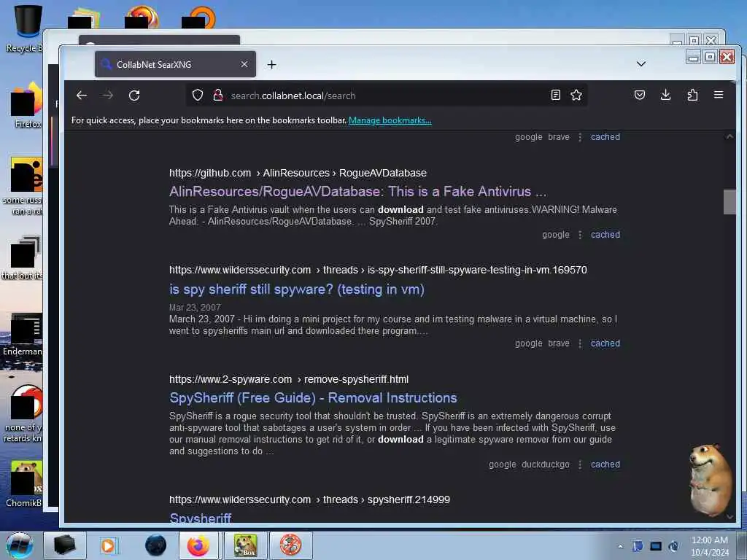
Task: Open Firefox from the taskbar
Action: tap(198, 545)
